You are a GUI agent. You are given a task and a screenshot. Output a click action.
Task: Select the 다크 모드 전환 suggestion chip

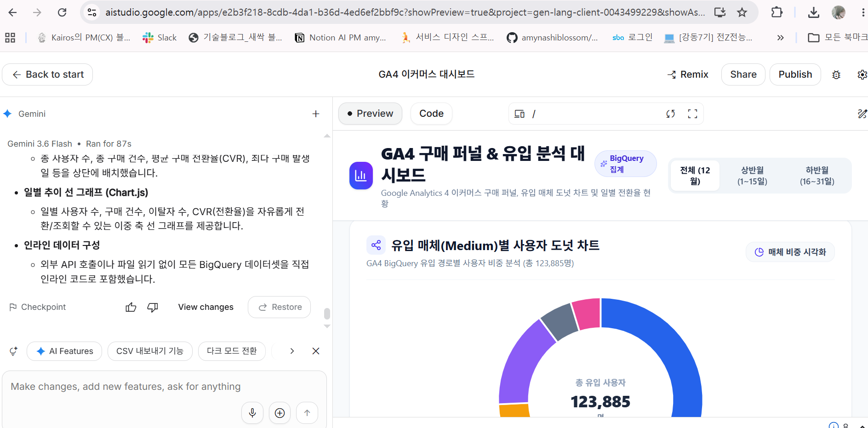232,351
